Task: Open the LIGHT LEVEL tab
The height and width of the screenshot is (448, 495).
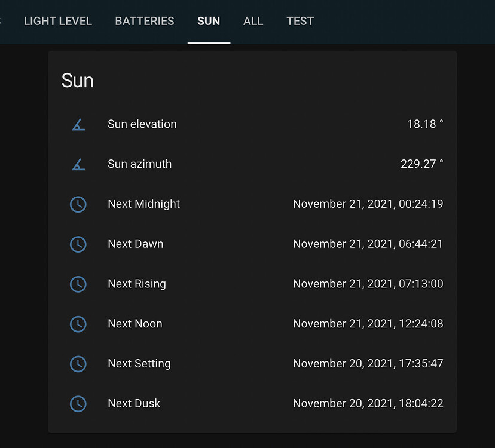Action: click(57, 21)
